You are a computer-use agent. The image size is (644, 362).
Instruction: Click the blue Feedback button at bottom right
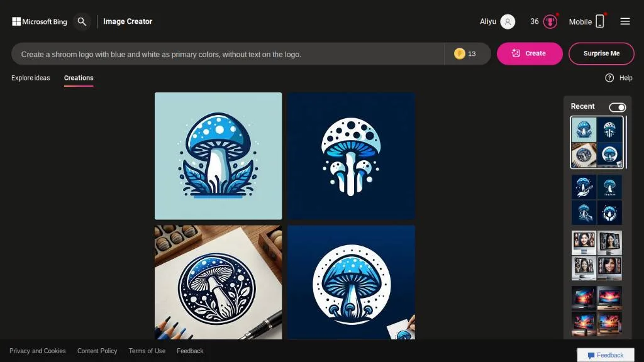pyautogui.click(x=606, y=355)
